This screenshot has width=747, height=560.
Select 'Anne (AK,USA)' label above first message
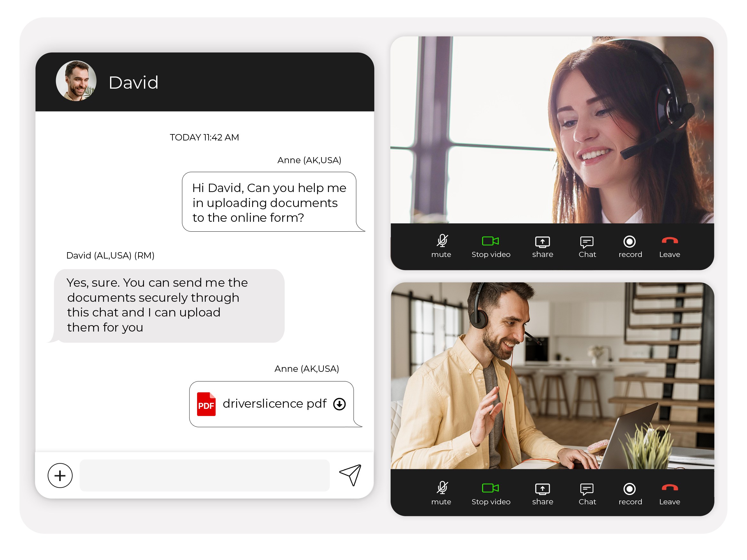pyautogui.click(x=309, y=160)
